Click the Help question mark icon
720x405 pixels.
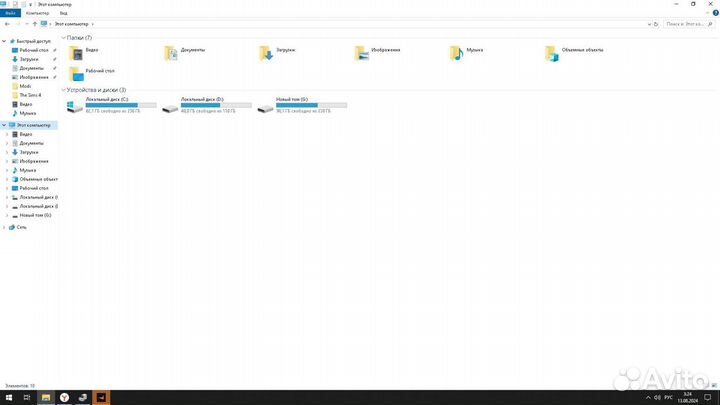click(x=715, y=13)
